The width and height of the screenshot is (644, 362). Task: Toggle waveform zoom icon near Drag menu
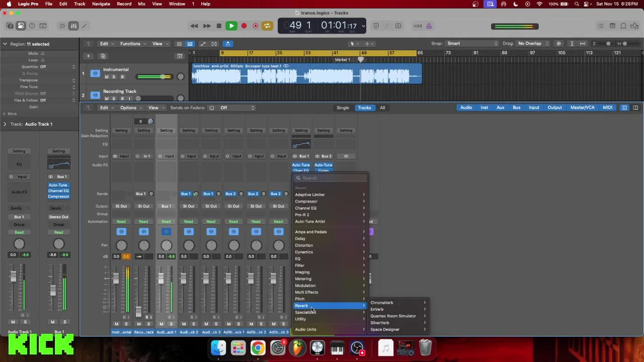click(558, 44)
